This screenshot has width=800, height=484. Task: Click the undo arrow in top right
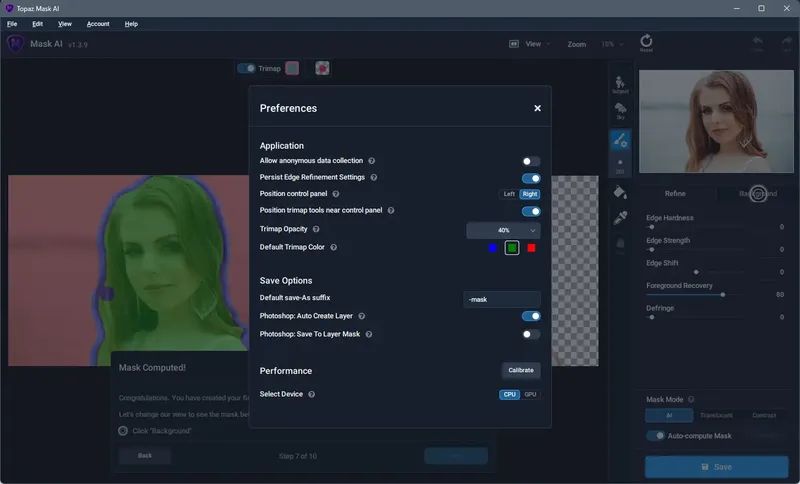point(758,42)
